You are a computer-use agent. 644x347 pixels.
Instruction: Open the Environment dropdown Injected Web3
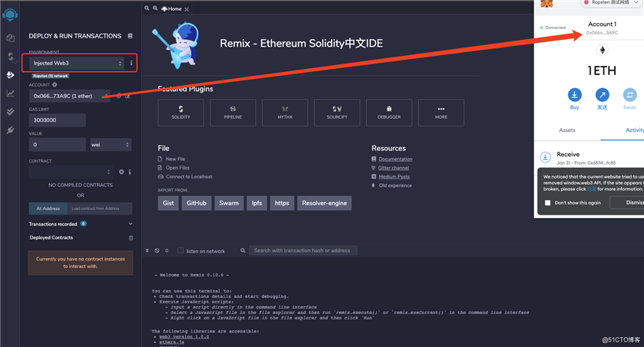(x=77, y=63)
